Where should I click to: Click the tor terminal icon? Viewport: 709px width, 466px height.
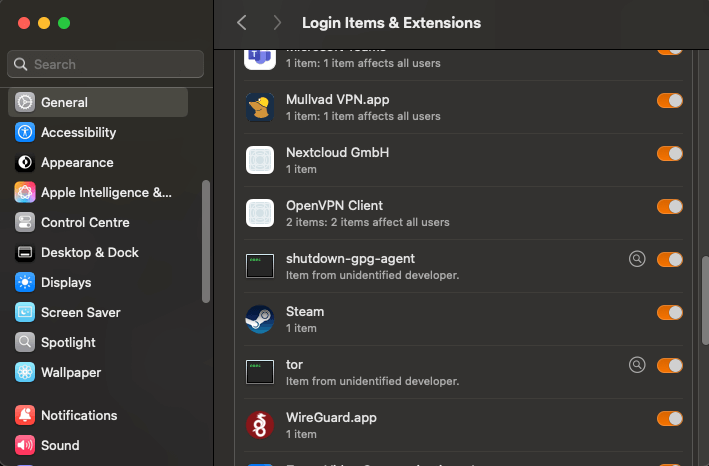(260, 372)
